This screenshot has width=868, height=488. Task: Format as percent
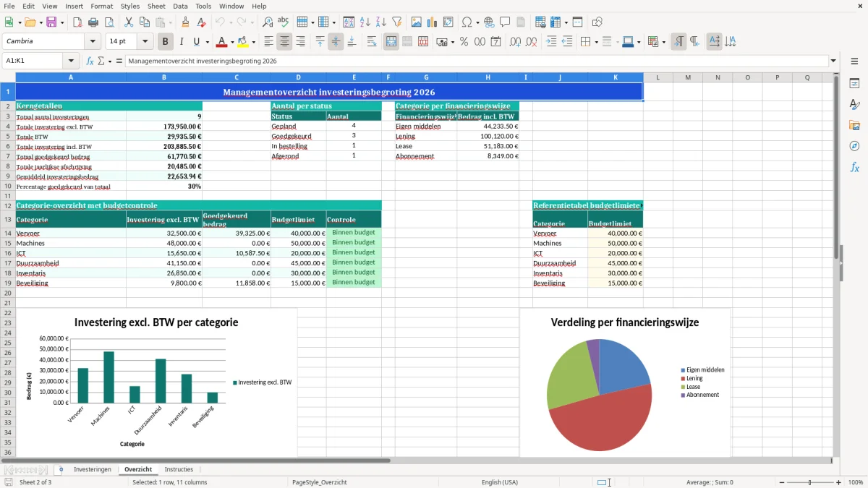[x=464, y=42]
